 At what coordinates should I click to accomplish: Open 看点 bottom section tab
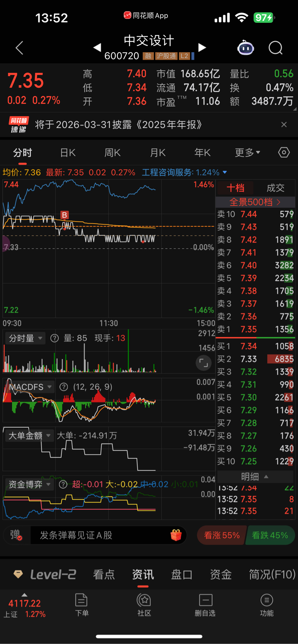pos(104,574)
